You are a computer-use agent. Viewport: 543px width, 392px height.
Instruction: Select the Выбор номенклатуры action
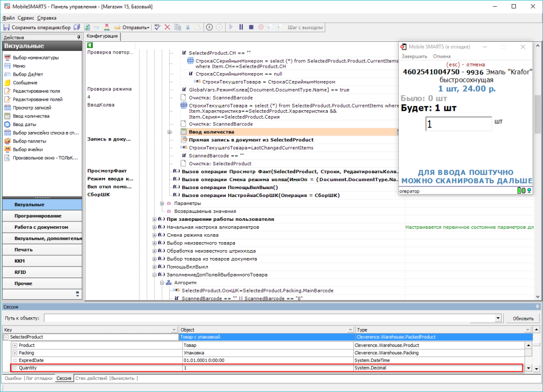pyautogui.click(x=36, y=57)
